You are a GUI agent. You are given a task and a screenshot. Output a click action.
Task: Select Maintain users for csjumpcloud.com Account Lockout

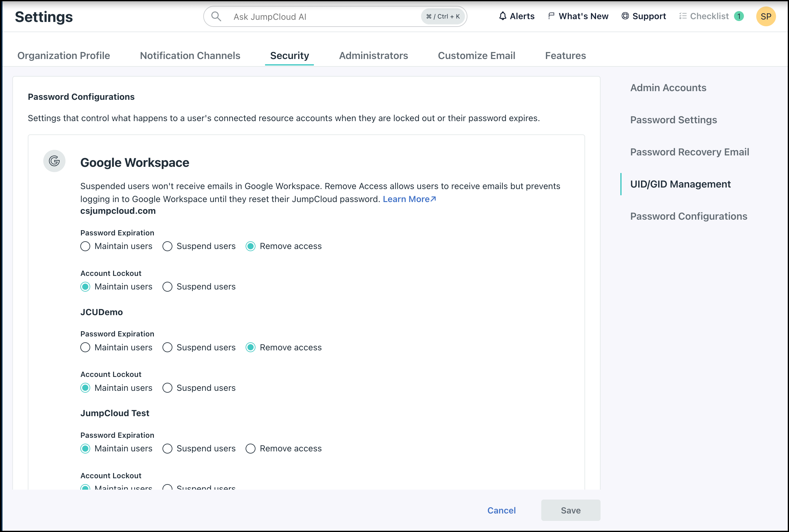(x=85, y=287)
